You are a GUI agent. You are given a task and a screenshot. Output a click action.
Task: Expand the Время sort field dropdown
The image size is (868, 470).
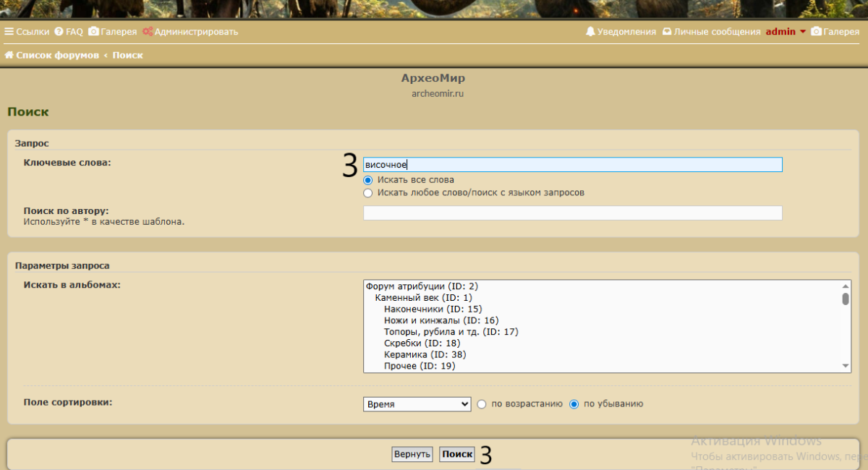[x=417, y=404]
